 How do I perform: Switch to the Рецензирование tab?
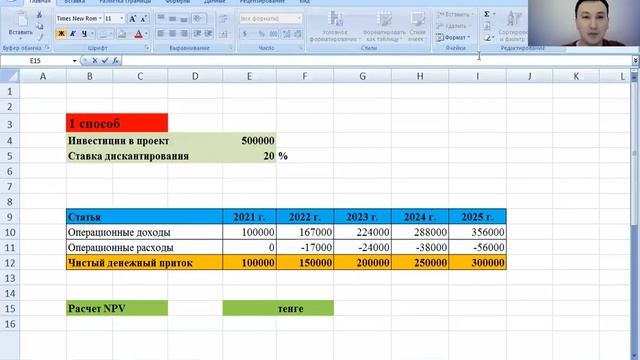click(262, 2)
